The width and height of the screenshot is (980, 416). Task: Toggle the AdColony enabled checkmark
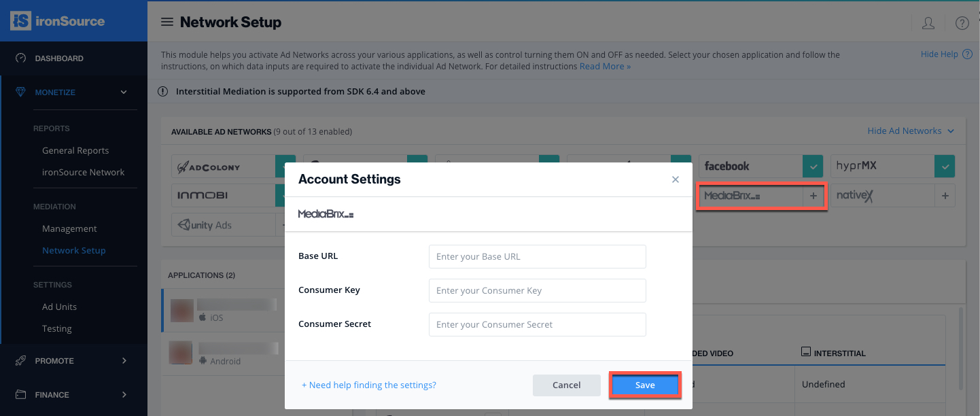tap(285, 166)
